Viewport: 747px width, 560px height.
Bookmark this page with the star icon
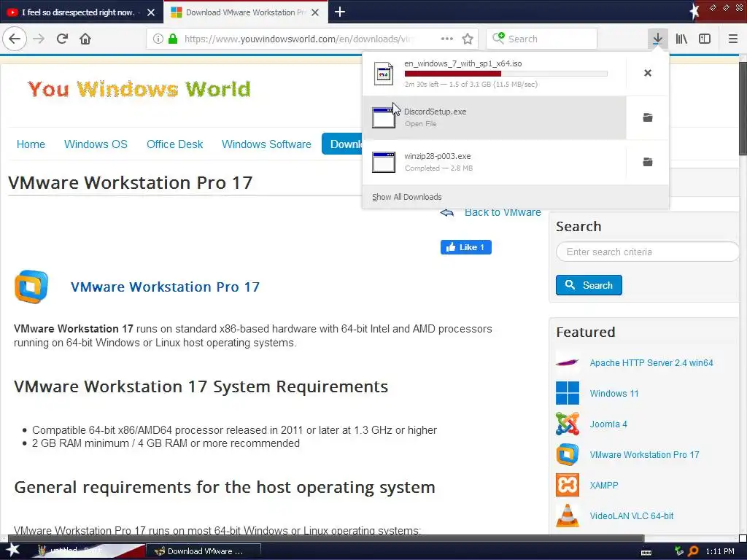click(468, 39)
